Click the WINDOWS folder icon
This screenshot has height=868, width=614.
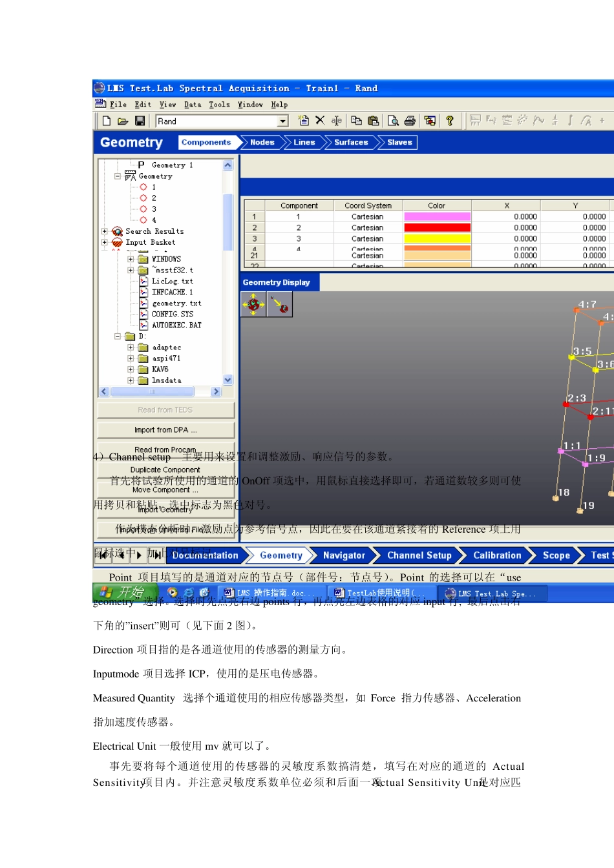tap(143, 259)
